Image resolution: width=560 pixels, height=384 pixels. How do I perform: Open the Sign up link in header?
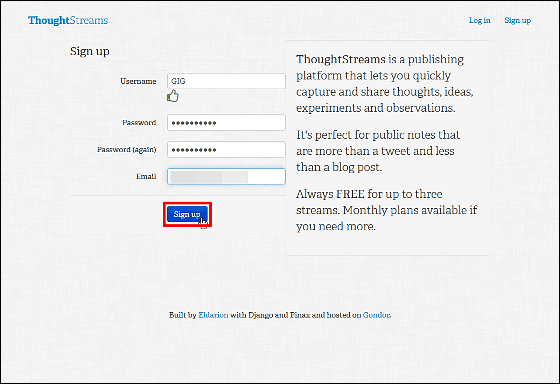point(518,20)
